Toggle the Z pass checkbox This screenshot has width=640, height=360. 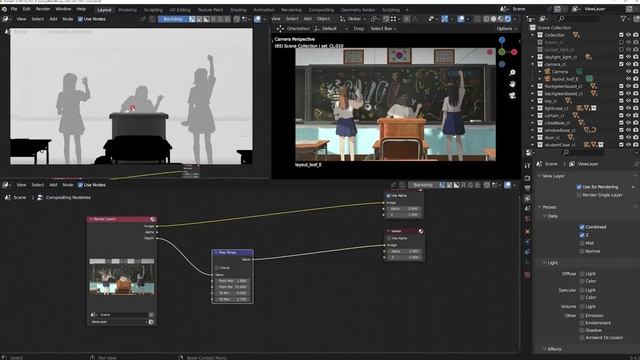pyautogui.click(x=582, y=235)
